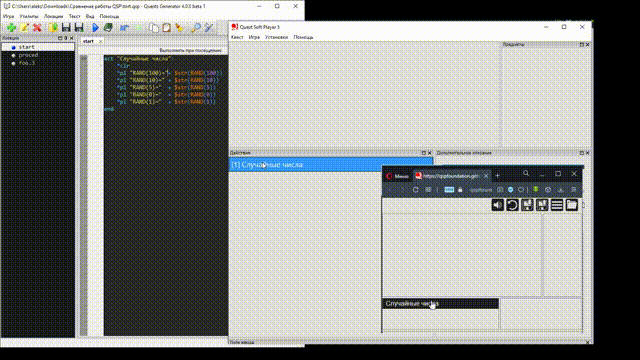Reload the page in Opera browser
The height and width of the screenshot is (360, 640).
(416, 189)
